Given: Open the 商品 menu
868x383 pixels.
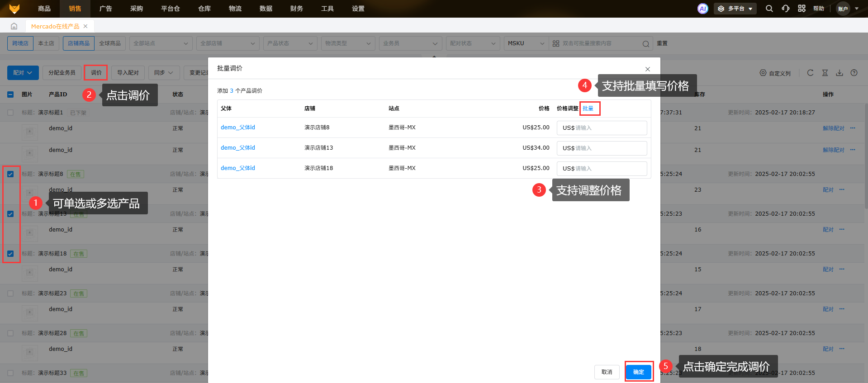Looking at the screenshot, I should click(x=44, y=9).
